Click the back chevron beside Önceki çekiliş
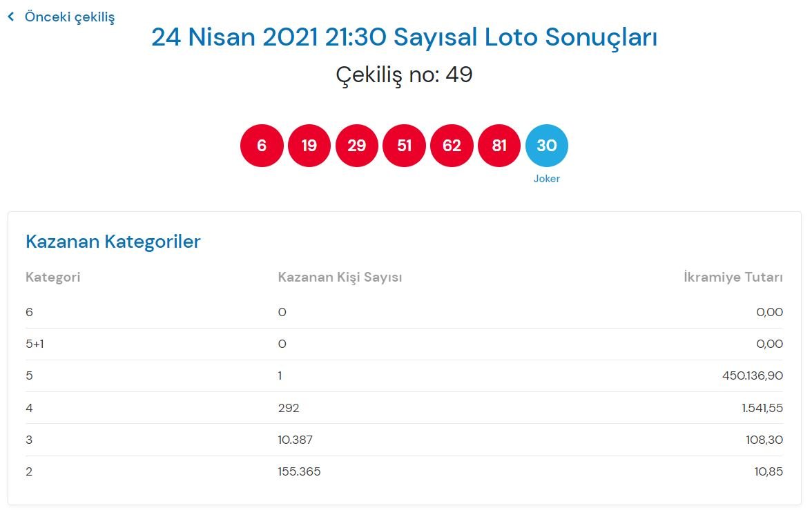 (11, 17)
